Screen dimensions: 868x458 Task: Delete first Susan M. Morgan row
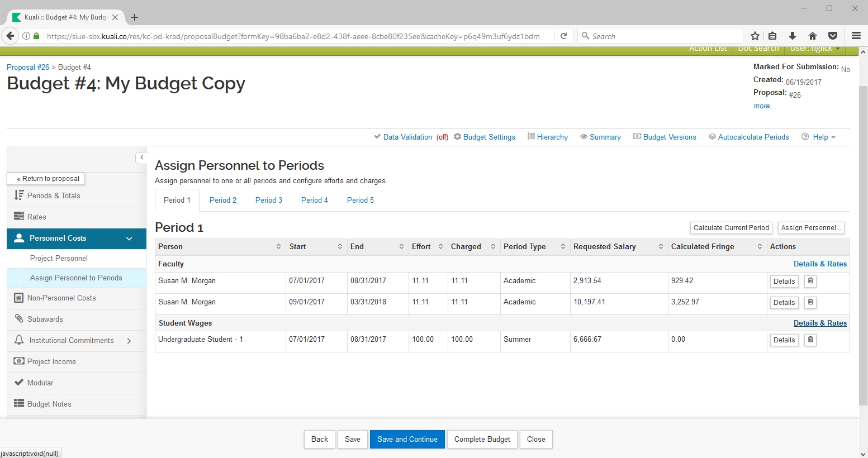pyautogui.click(x=810, y=281)
